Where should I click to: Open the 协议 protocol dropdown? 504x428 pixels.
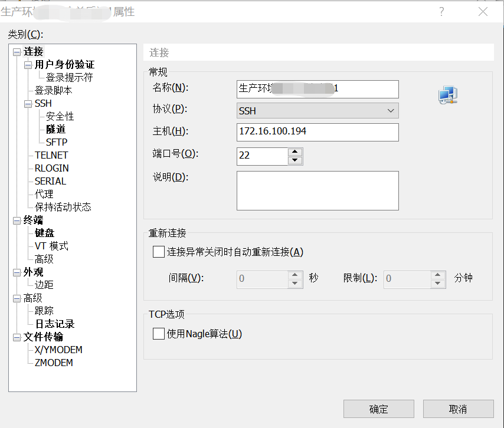[x=390, y=110]
